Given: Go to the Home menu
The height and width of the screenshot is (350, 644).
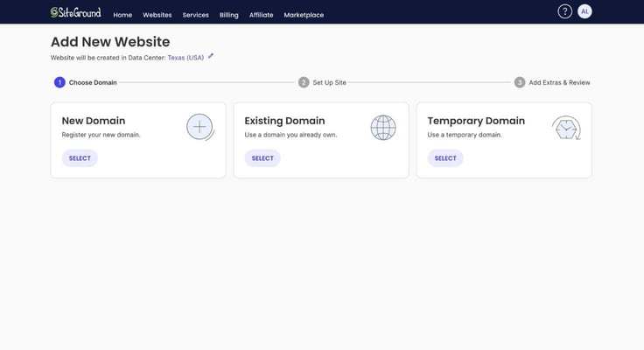Looking at the screenshot, I should click(x=122, y=15).
